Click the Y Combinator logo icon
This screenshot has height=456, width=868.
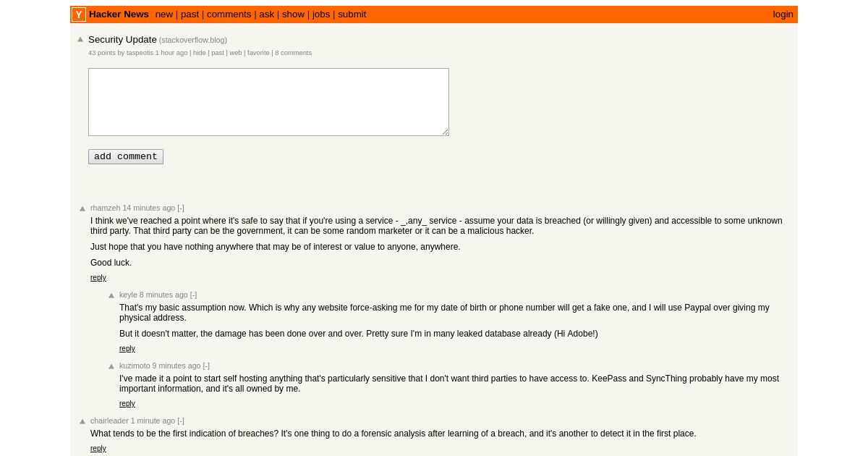(79, 14)
